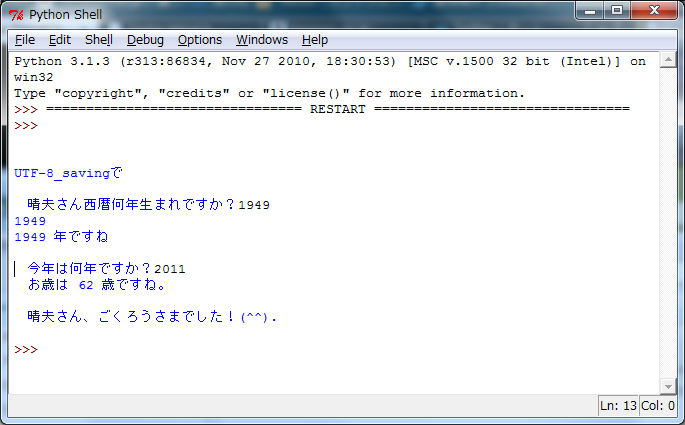Open the Shell menu

(99, 40)
